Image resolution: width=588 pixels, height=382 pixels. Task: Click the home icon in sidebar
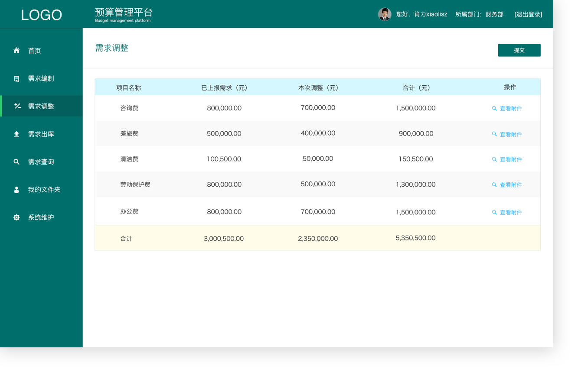click(x=16, y=51)
